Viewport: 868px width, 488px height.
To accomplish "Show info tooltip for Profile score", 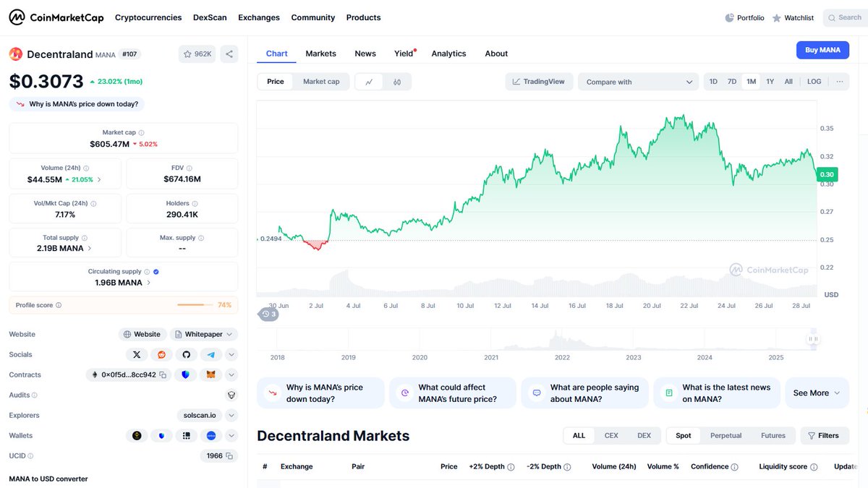I will 59,306.
